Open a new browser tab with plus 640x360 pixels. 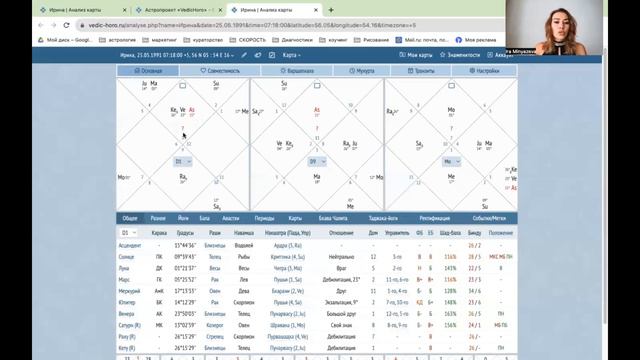(x=331, y=10)
